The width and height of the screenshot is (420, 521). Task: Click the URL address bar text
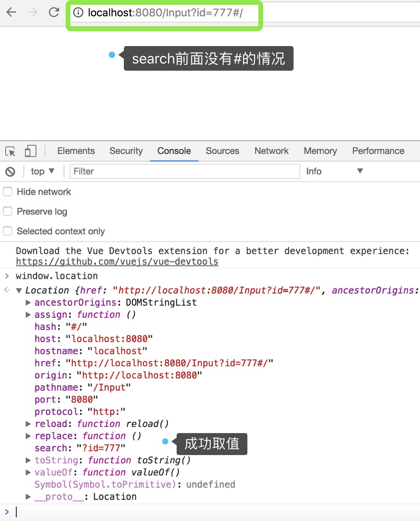tap(165, 13)
